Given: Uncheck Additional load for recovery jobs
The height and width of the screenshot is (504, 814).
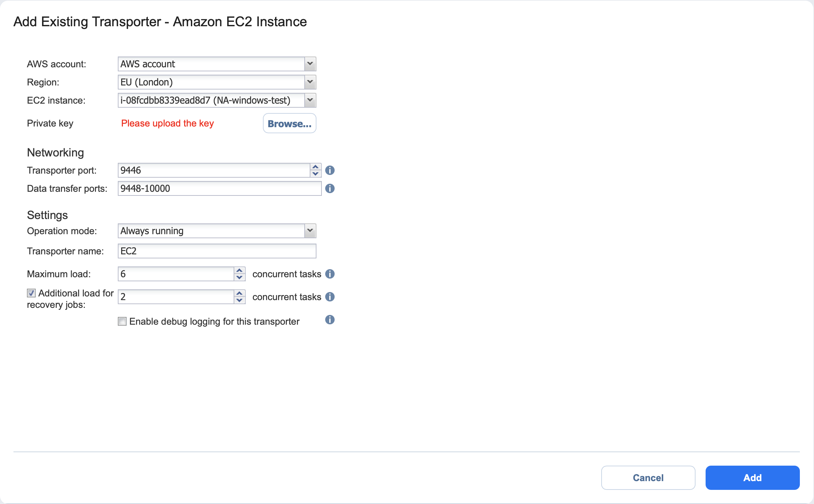Looking at the screenshot, I should 31,293.
